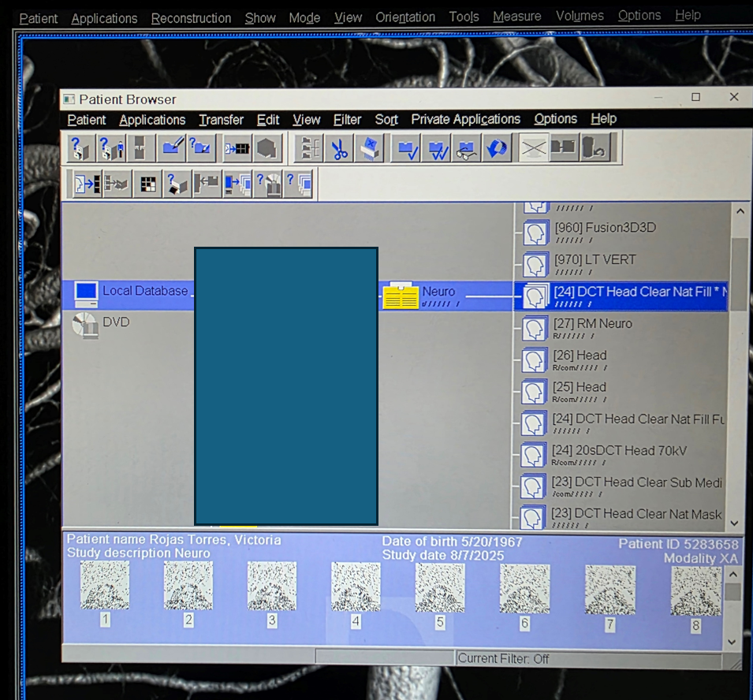Open the Private Applications menu
The width and height of the screenshot is (753, 700).
point(465,119)
